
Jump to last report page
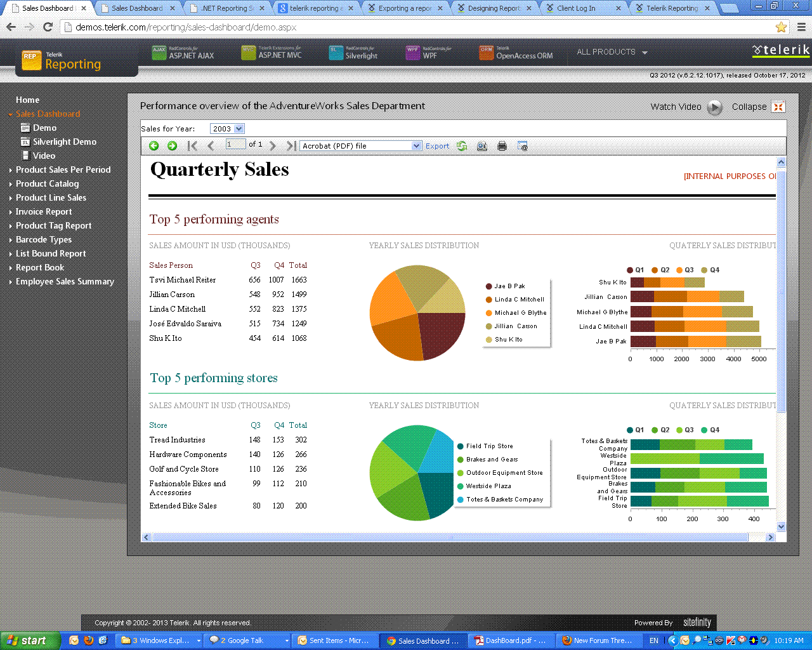[291, 146]
